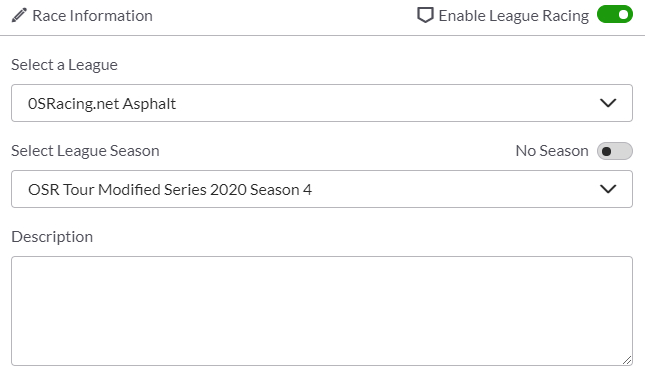The height and width of the screenshot is (371, 645).
Task: Click the pencil icon beside Race Information
Action: [19, 15]
